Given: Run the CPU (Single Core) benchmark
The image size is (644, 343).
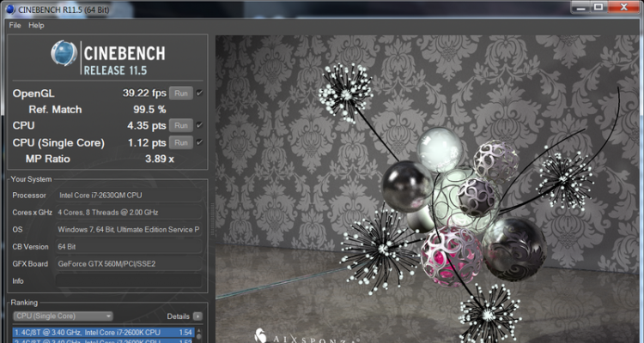Looking at the screenshot, I should point(180,142).
